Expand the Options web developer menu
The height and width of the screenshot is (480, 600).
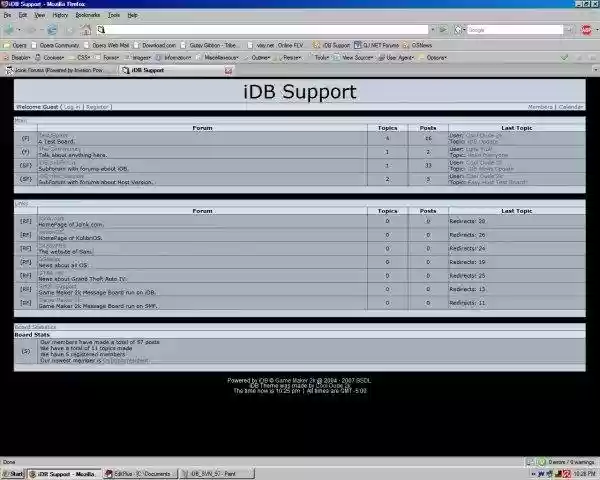433,57
